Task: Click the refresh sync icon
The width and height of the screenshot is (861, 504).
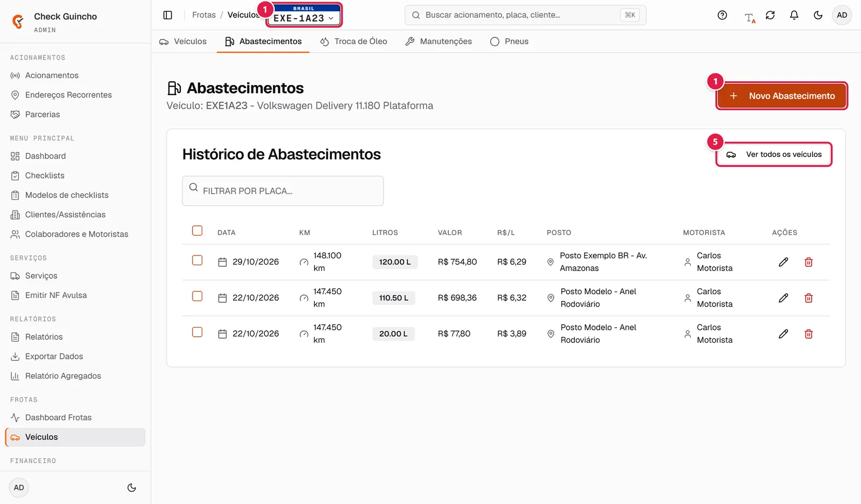Action: click(x=770, y=15)
